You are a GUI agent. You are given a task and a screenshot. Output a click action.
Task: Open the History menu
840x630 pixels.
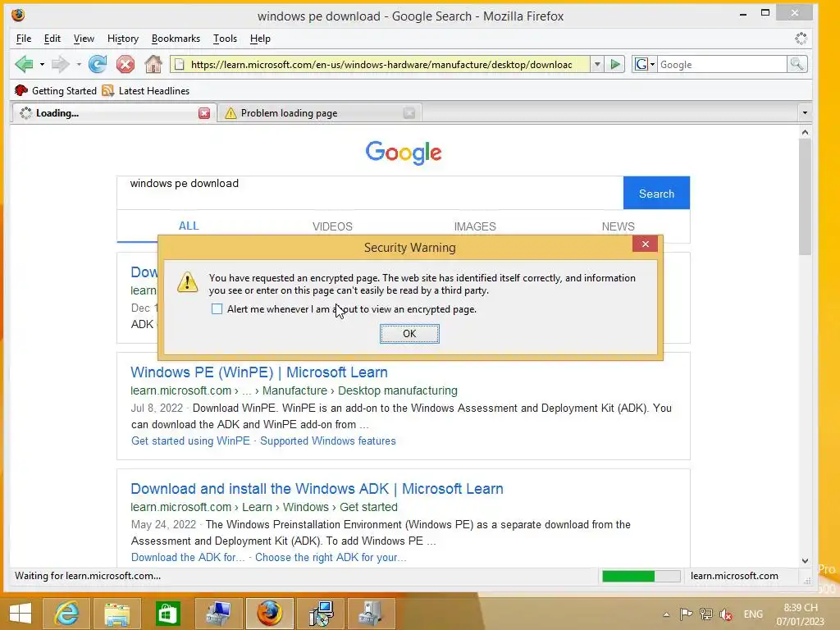point(123,39)
